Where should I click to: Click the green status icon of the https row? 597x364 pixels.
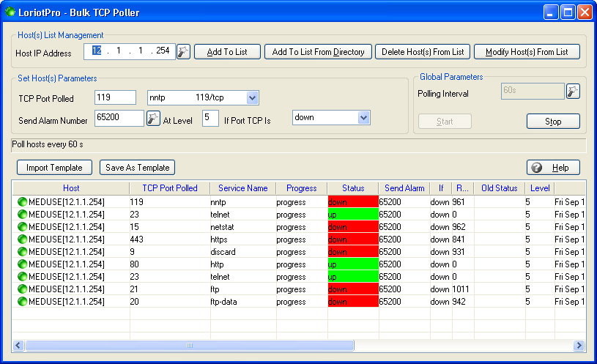coord(23,239)
